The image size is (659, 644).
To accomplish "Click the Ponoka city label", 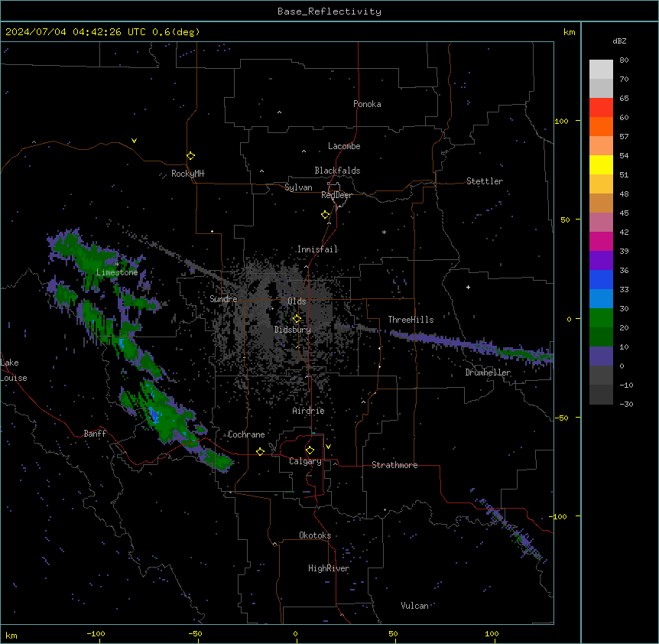I will [x=367, y=104].
